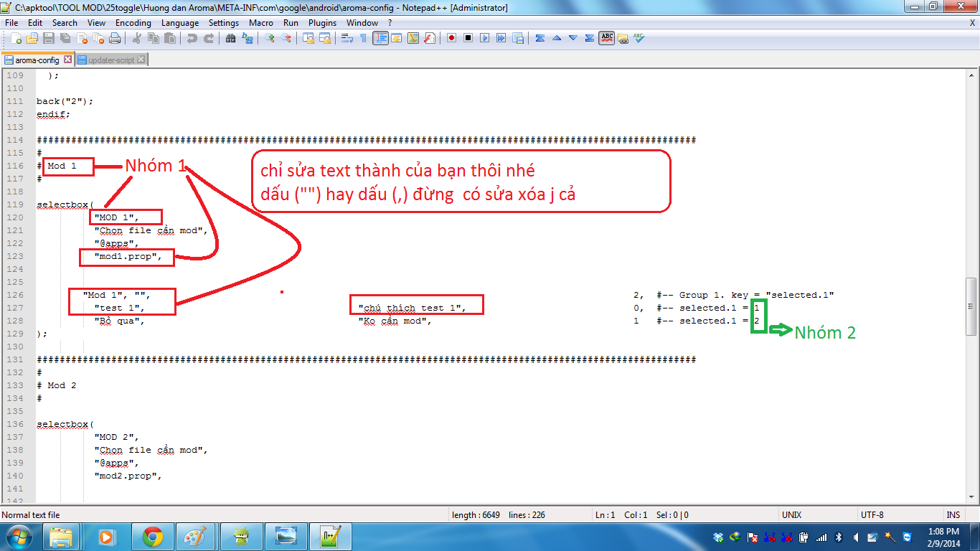Save all files with the Save All icon
This screenshot has width=980, height=551.
pyautogui.click(x=65, y=38)
